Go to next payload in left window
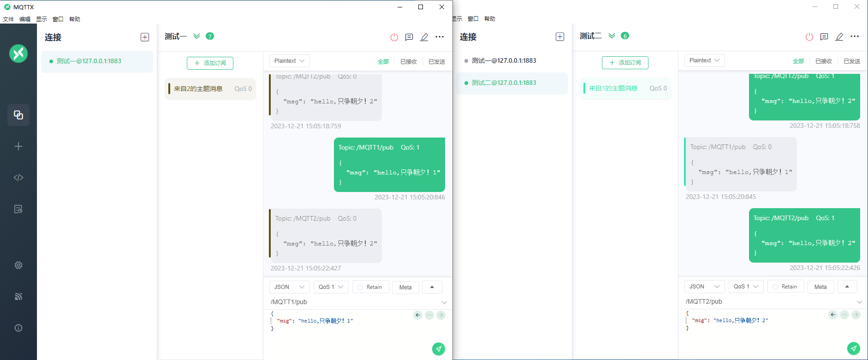The image size is (868, 360). [441, 315]
